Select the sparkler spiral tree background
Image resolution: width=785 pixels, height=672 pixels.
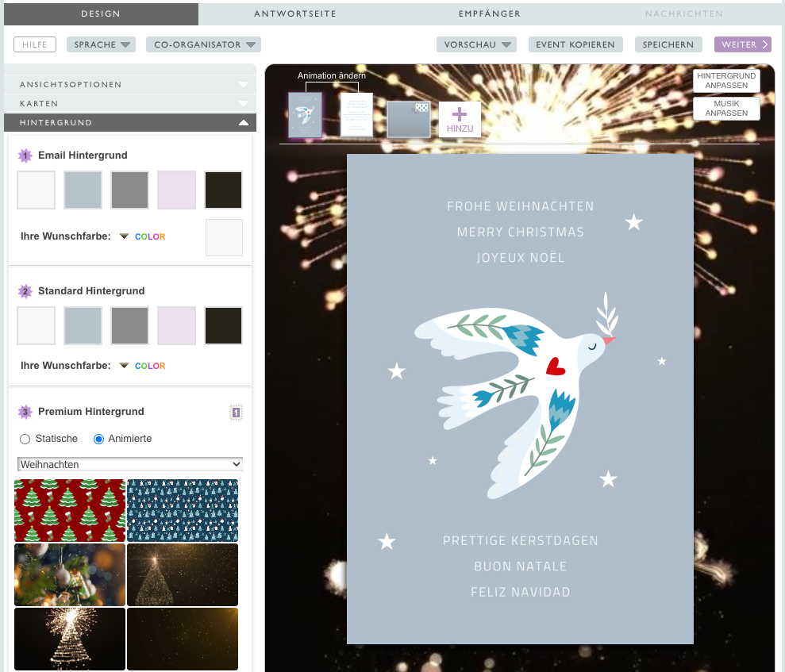[x=70, y=639]
